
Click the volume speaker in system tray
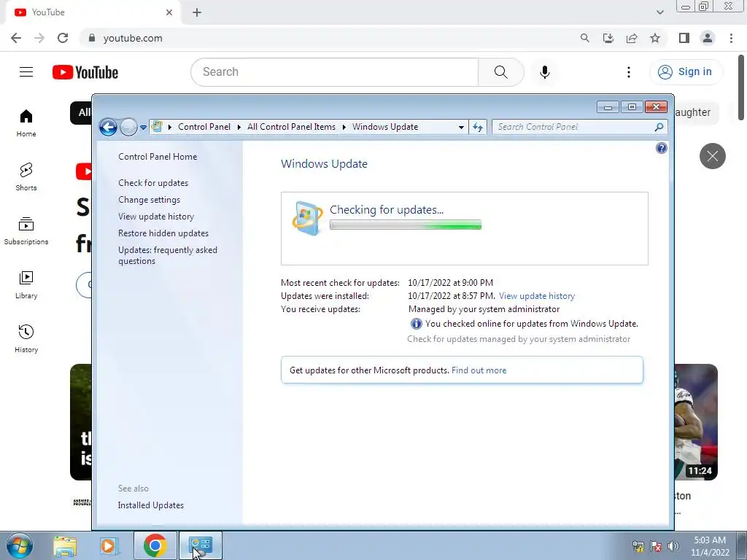tap(673, 546)
